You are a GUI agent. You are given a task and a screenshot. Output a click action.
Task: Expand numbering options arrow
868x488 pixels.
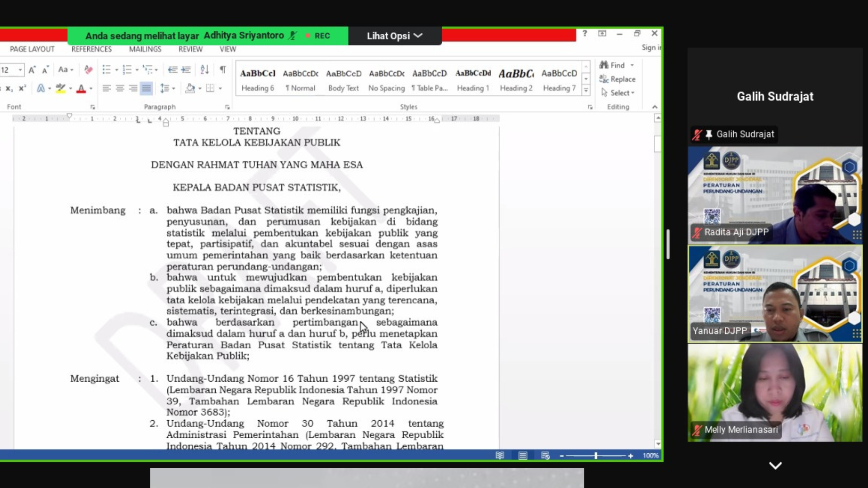[x=137, y=70]
